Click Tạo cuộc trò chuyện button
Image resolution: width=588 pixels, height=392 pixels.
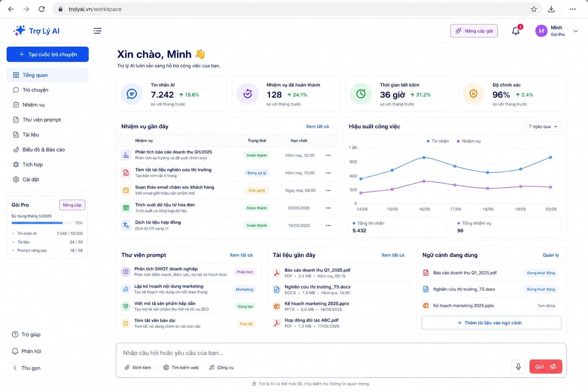(47, 54)
